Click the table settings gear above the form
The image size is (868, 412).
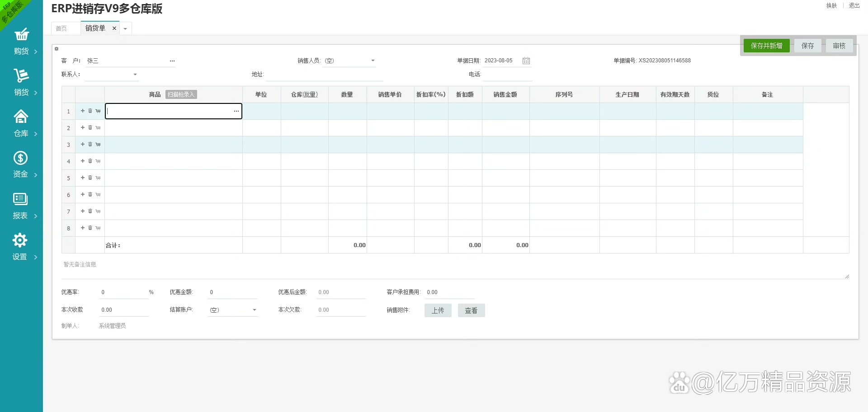click(x=57, y=49)
